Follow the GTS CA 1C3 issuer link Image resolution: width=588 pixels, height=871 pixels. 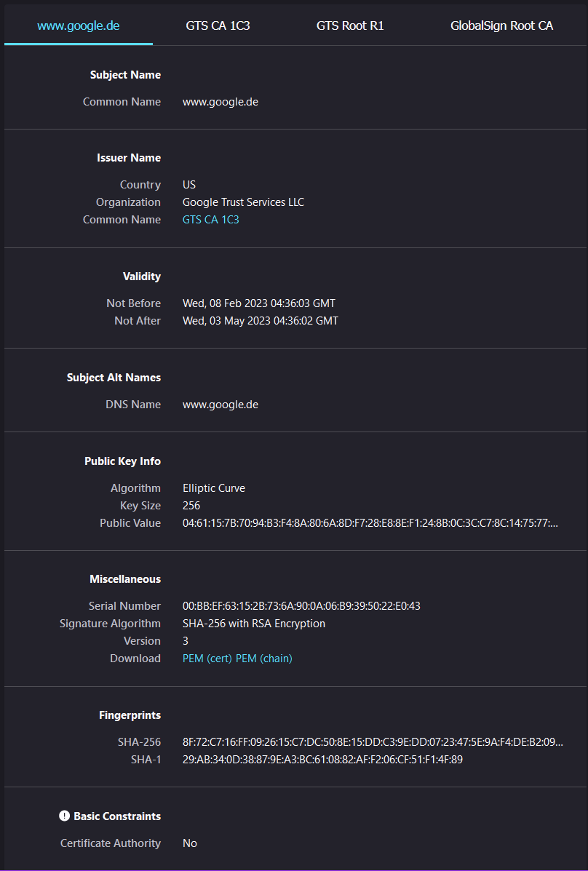coord(210,219)
